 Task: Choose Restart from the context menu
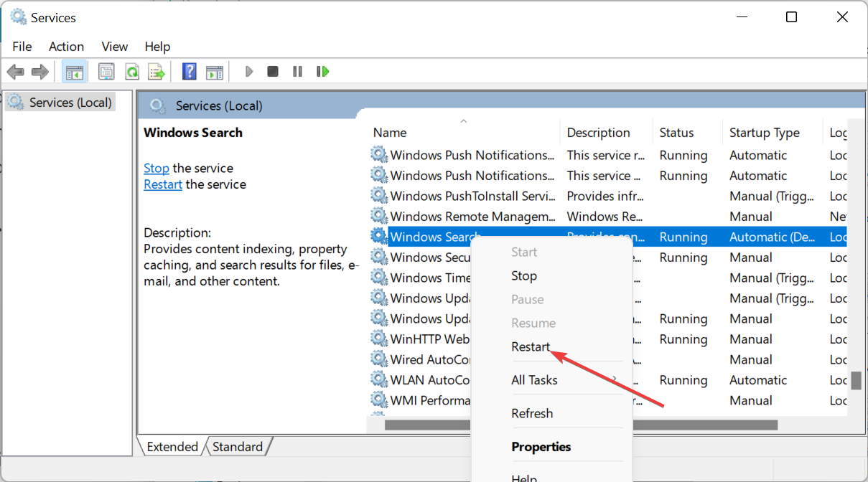(531, 346)
